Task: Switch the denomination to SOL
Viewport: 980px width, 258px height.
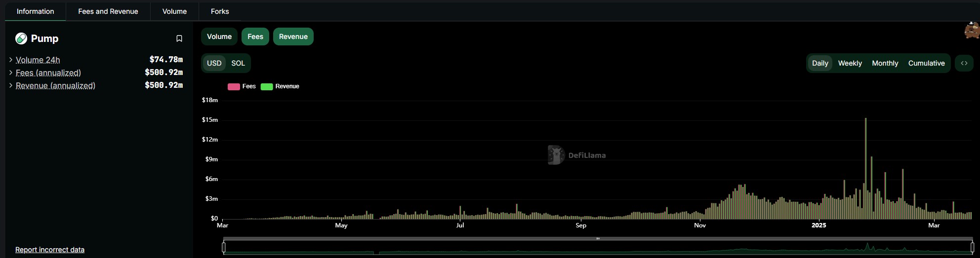Action: tap(238, 63)
